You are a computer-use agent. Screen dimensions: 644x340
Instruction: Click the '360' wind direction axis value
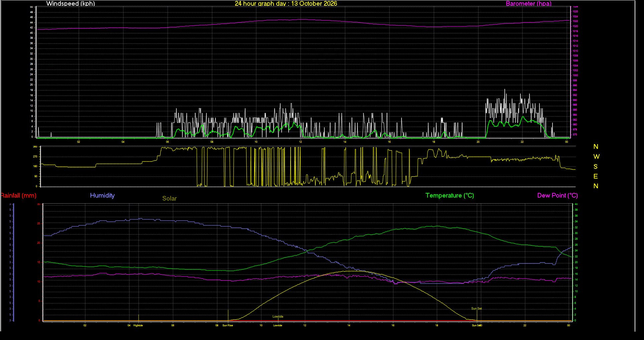coord(35,147)
